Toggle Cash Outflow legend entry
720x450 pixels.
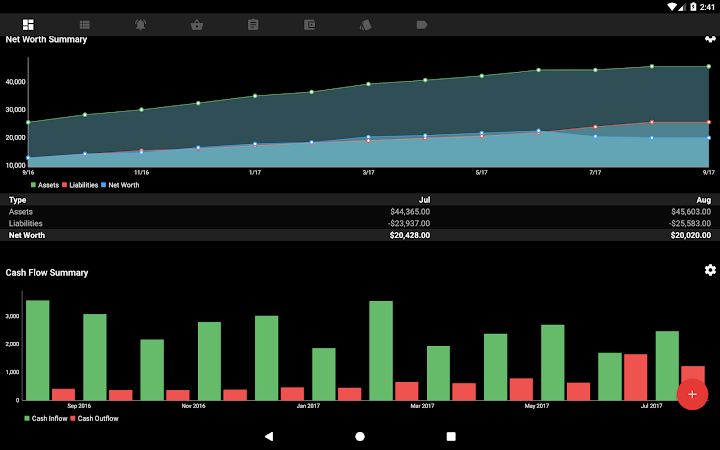click(x=95, y=418)
